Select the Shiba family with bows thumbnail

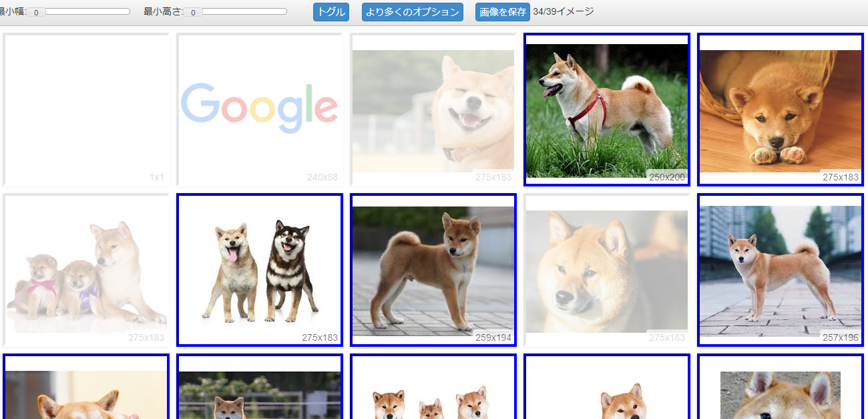pos(86,271)
